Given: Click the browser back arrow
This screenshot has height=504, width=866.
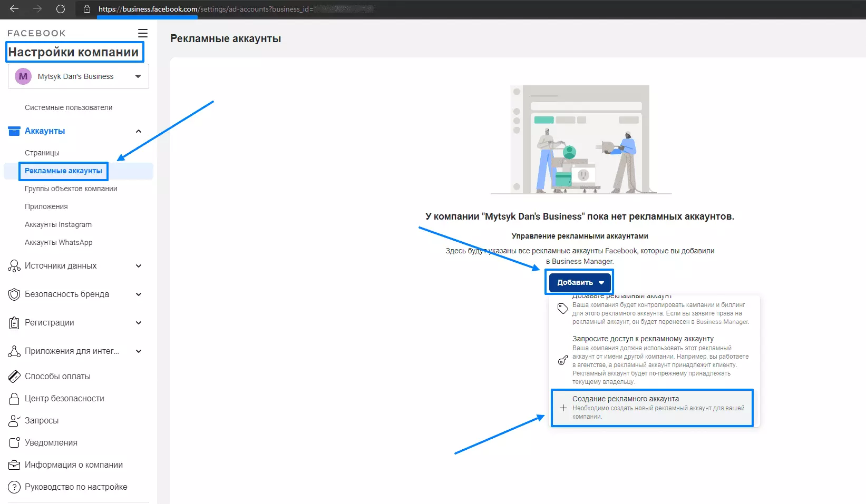Looking at the screenshot, I should 14,9.
